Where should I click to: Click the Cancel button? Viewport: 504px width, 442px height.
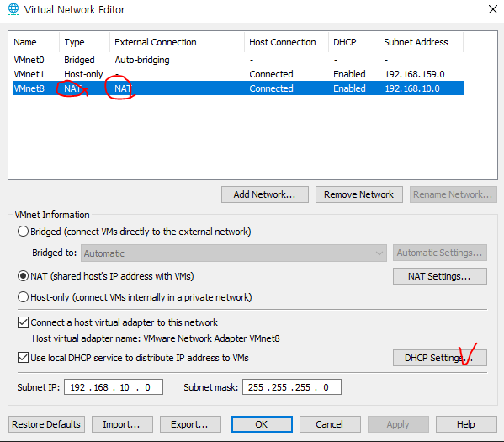click(330, 424)
